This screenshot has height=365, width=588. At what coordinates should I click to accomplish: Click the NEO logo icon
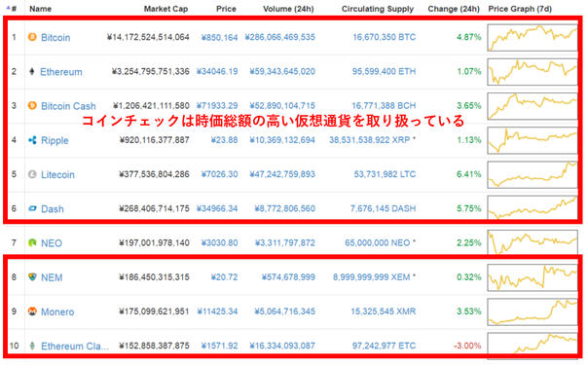tap(32, 242)
